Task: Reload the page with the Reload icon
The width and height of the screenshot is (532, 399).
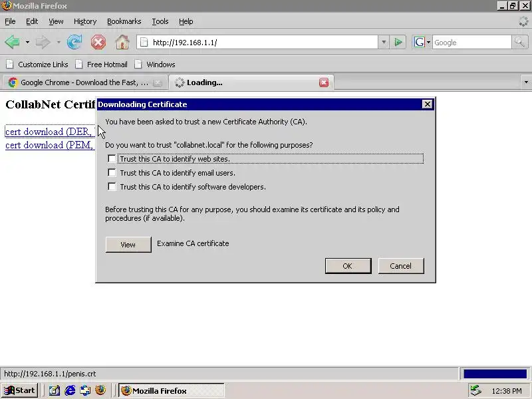Action: click(74, 43)
